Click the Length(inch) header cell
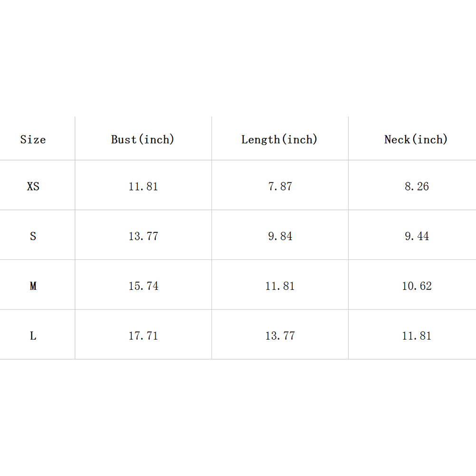Viewport: 476px width, 476px height. tap(279, 139)
